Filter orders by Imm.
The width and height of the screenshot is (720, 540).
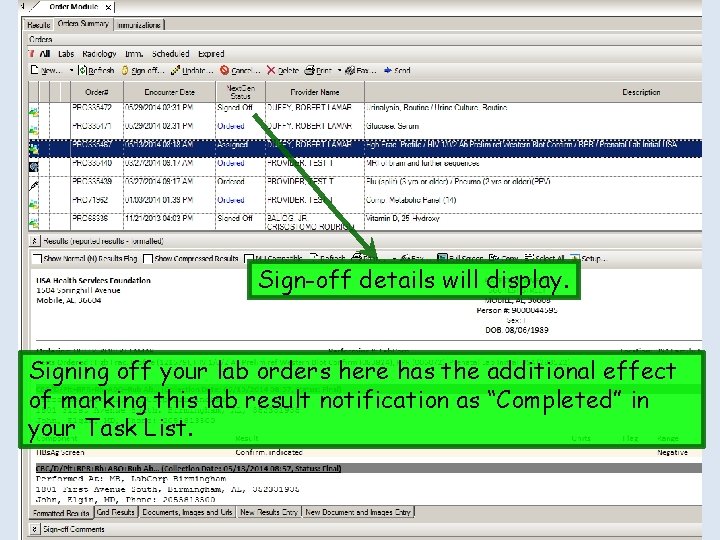click(134, 54)
